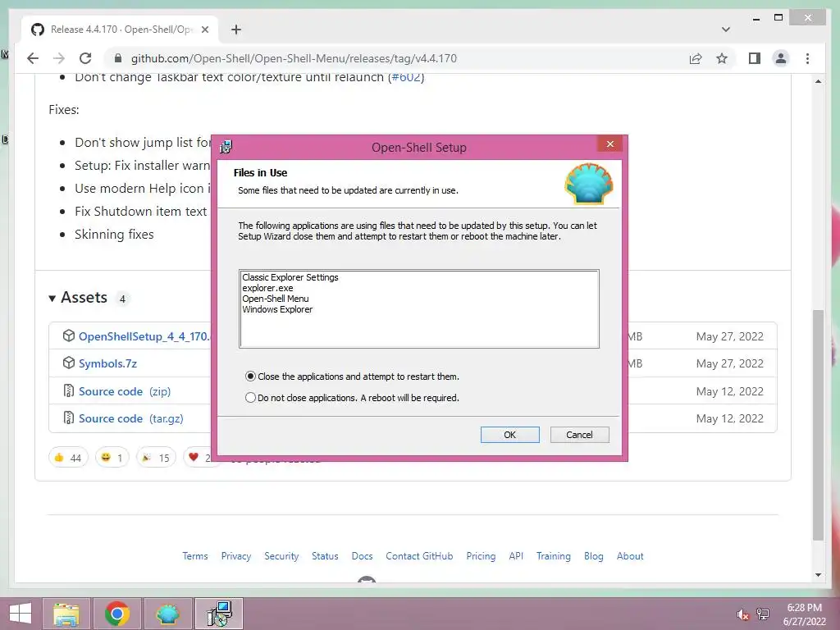This screenshot has height=630, width=840.
Task: React with hooray emoji (15)
Action: (x=156, y=458)
